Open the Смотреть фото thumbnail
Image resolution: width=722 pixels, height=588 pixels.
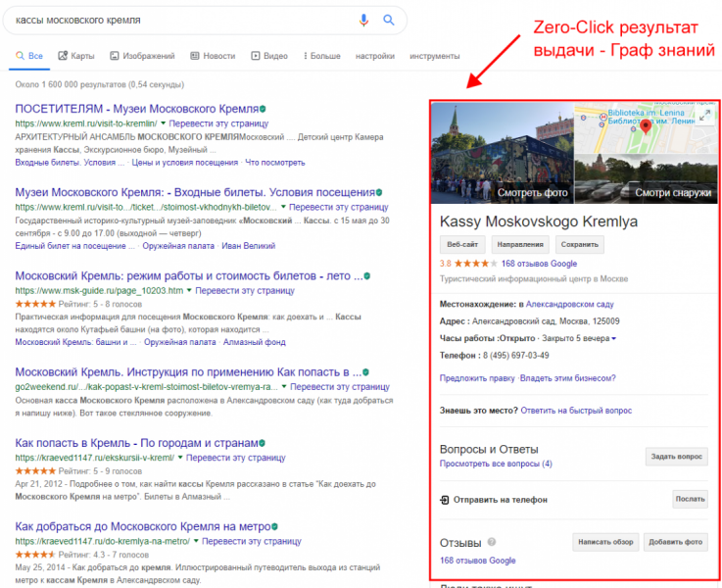tap(503, 153)
